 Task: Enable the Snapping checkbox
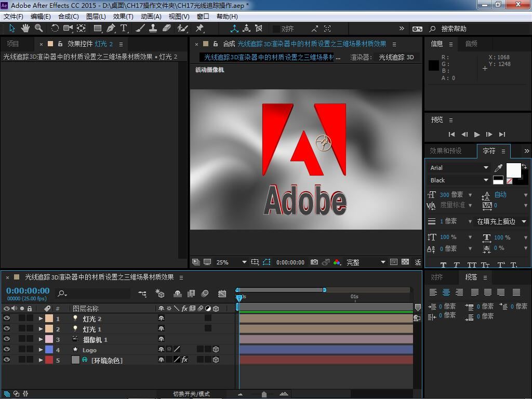pyautogui.click(x=276, y=29)
